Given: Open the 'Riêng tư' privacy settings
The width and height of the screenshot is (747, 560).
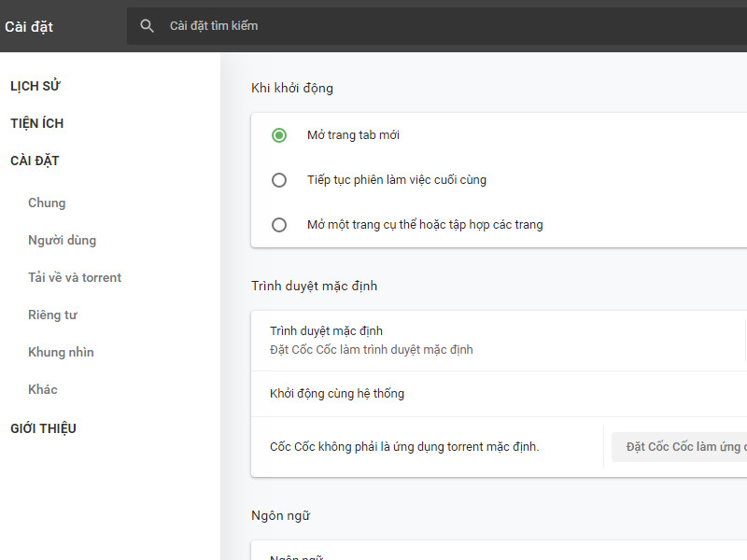Looking at the screenshot, I should pyautogui.click(x=57, y=315).
